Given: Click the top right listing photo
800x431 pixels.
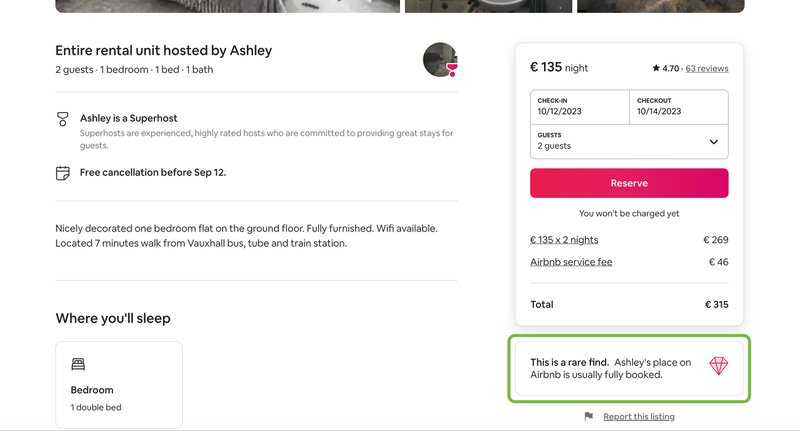Looking at the screenshot, I should 660,5.
